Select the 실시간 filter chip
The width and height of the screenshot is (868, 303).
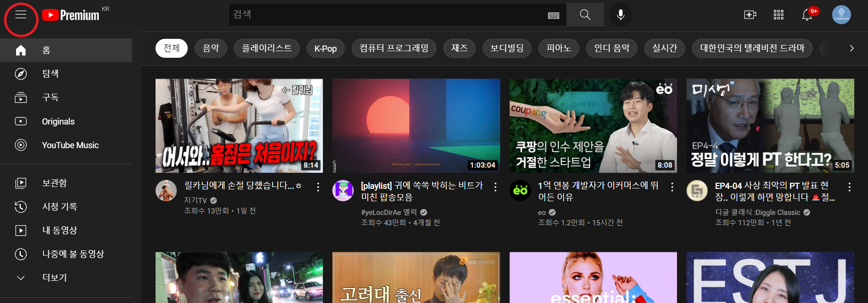(665, 48)
